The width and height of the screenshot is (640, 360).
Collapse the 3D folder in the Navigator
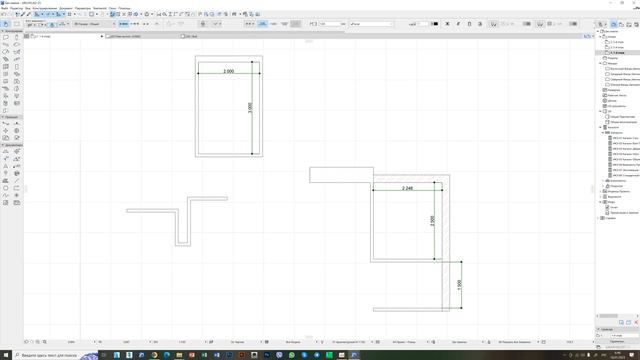(x=600, y=111)
